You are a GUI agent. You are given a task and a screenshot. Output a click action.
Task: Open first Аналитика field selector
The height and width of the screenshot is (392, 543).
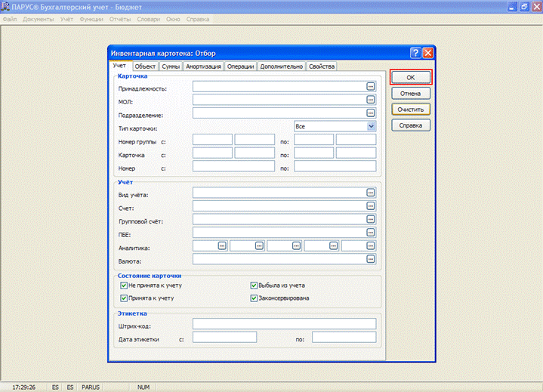(x=222, y=246)
